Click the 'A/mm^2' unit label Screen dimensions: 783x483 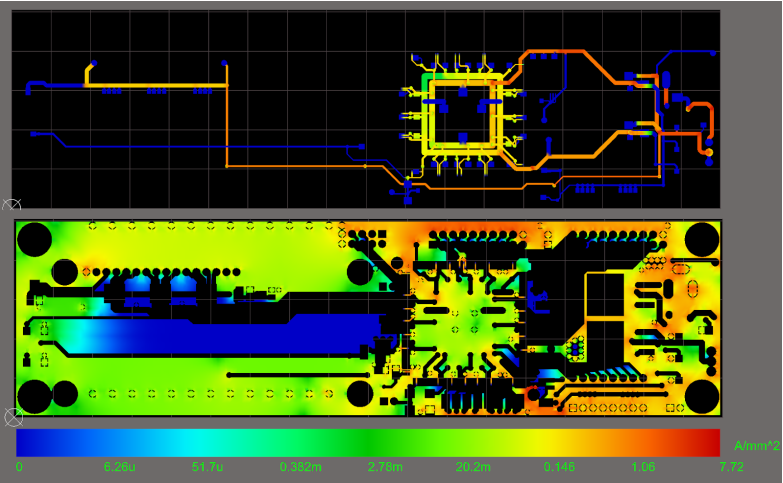point(757,446)
